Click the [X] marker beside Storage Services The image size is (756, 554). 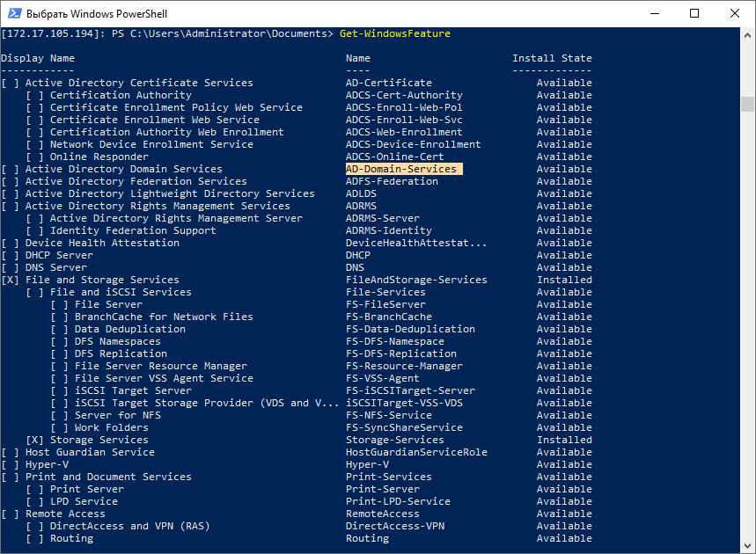(34, 440)
